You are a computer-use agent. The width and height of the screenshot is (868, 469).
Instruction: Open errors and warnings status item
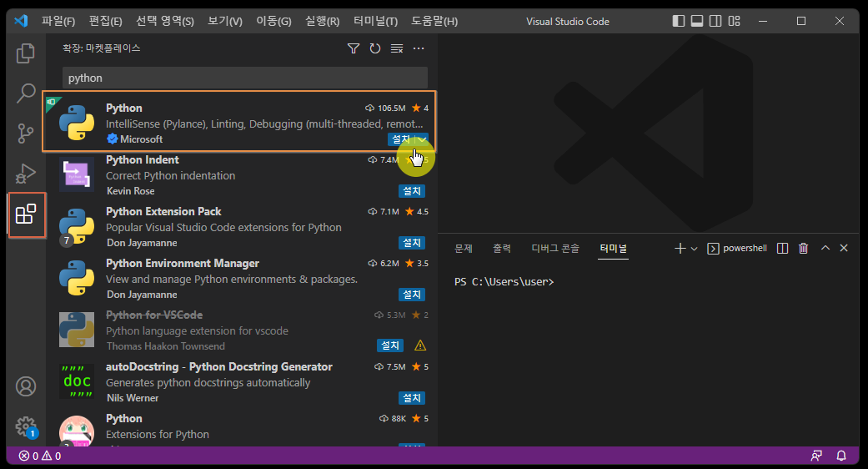[x=40, y=456]
